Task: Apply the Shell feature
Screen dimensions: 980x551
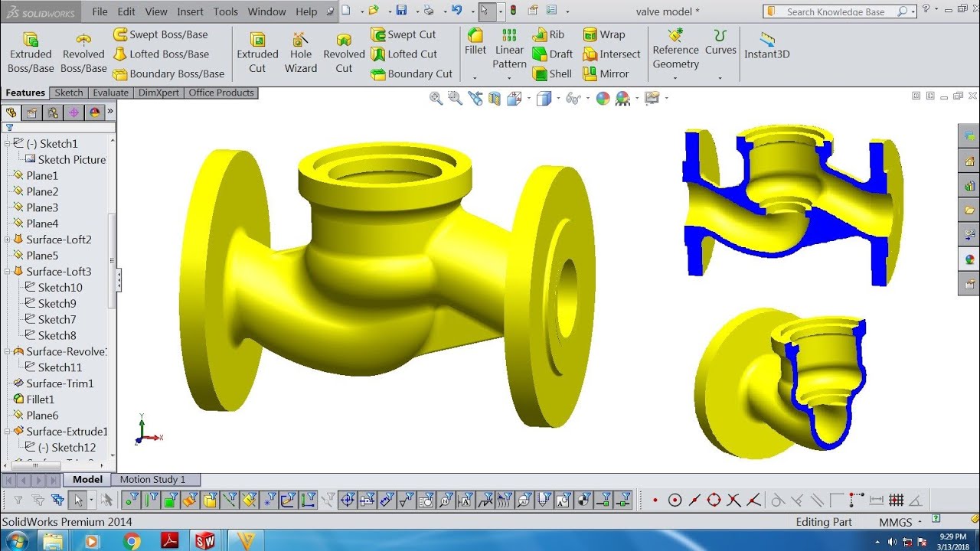Action: [x=551, y=74]
